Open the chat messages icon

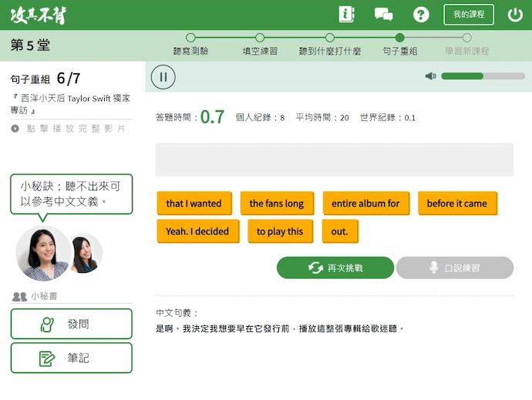point(383,15)
